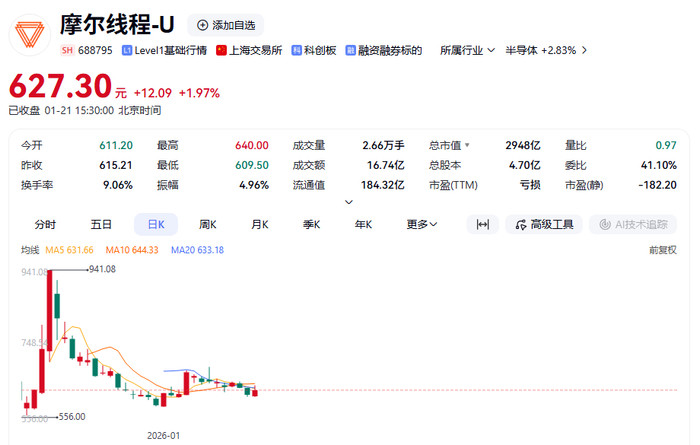Click the 科创板 tag icon
This screenshot has width=700, height=445.
point(296,50)
